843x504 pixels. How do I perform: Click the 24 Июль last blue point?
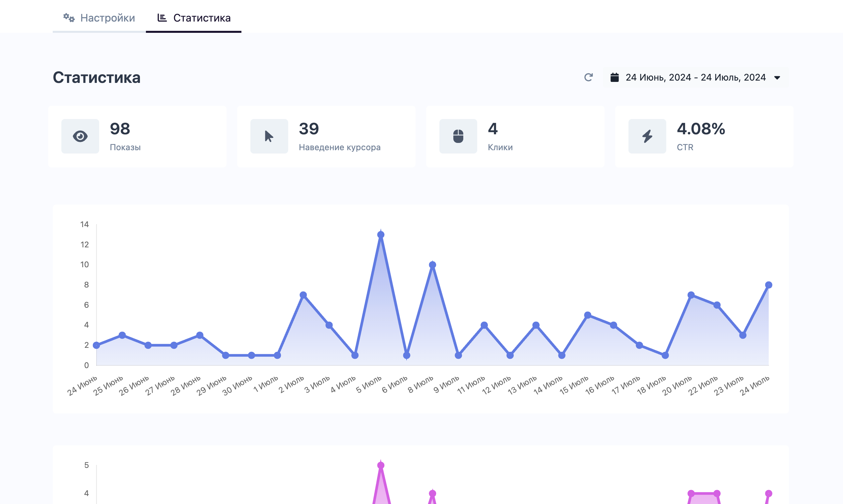coord(769,285)
